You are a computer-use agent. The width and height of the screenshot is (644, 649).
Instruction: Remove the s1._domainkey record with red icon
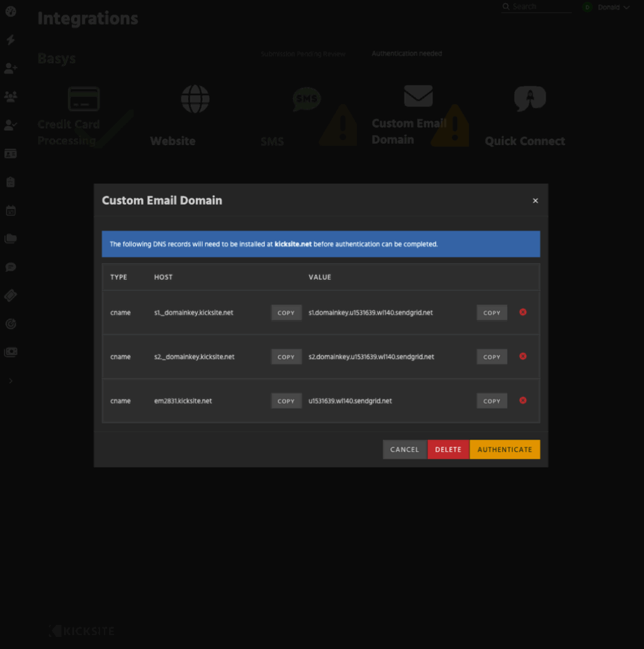click(x=523, y=312)
